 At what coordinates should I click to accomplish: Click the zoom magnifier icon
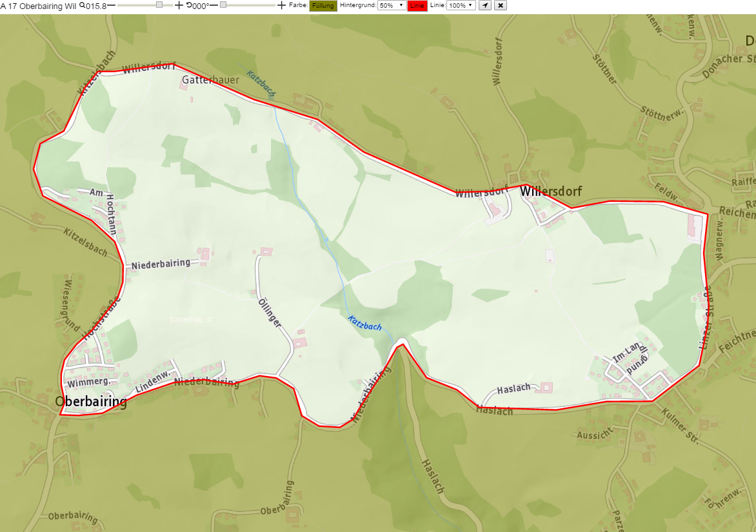coord(82,6)
